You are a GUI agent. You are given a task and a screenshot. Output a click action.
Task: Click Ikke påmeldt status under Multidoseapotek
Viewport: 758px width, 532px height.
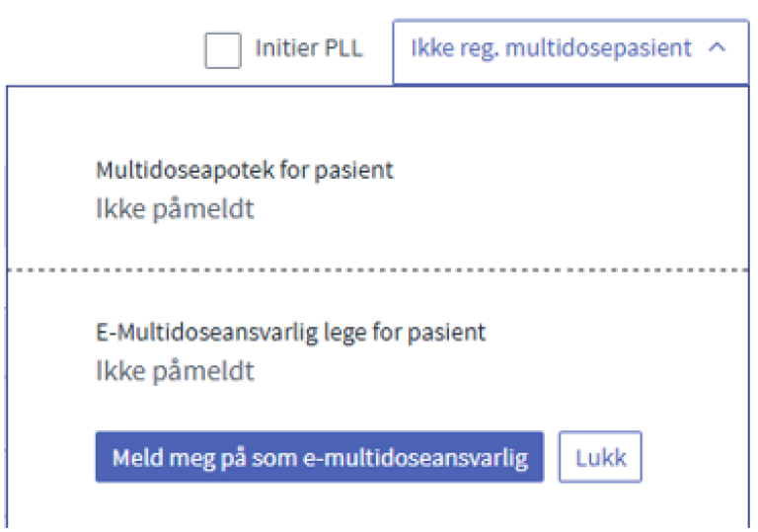click(x=175, y=209)
